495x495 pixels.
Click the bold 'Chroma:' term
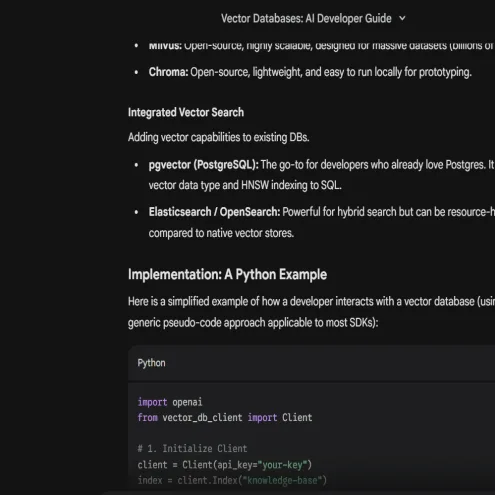(x=169, y=72)
